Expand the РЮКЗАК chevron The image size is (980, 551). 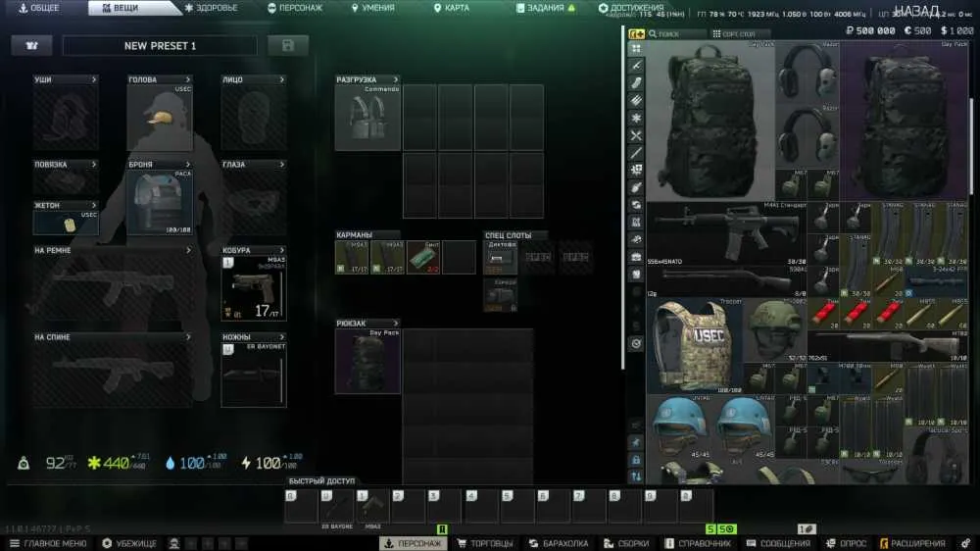tap(396, 324)
